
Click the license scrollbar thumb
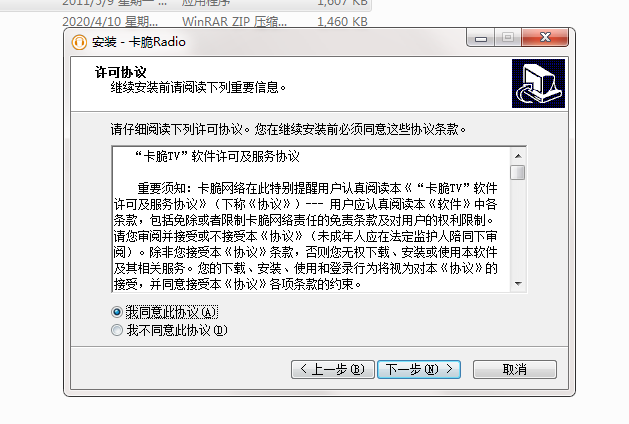click(x=518, y=172)
